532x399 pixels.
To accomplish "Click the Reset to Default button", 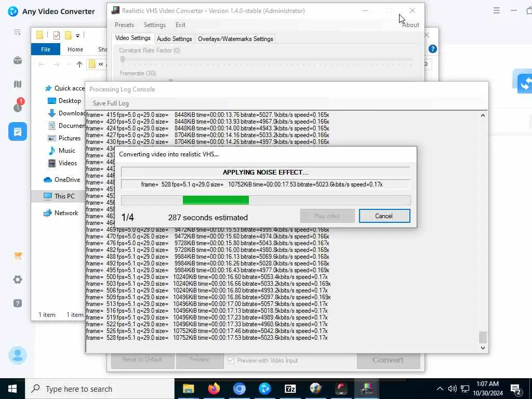I will click(x=142, y=360).
